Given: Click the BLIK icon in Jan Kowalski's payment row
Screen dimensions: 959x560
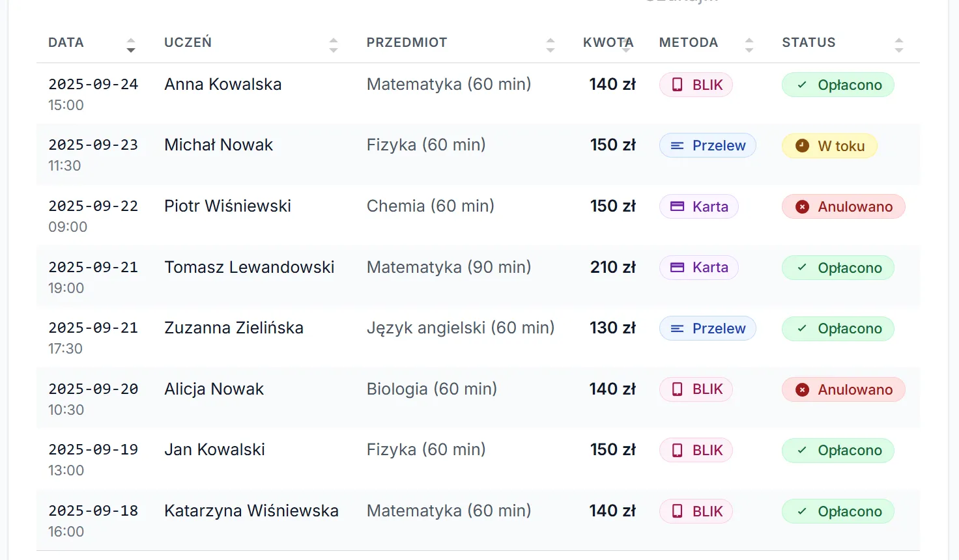Looking at the screenshot, I should point(677,450).
